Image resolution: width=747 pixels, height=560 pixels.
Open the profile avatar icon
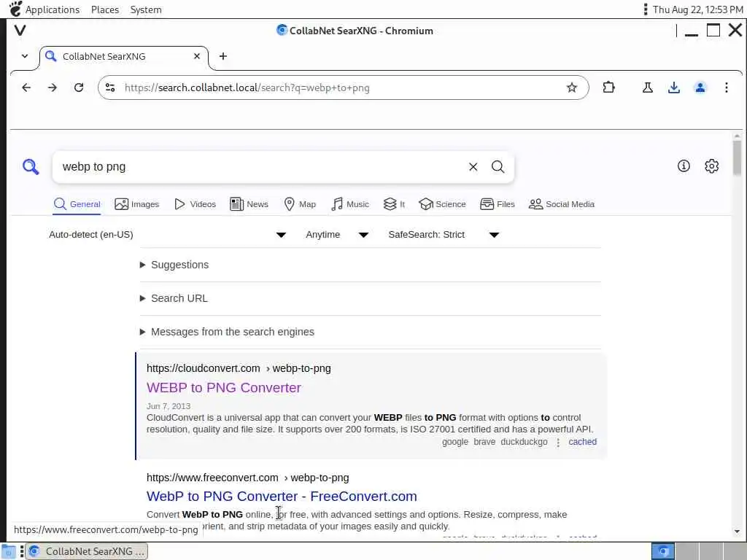click(700, 87)
